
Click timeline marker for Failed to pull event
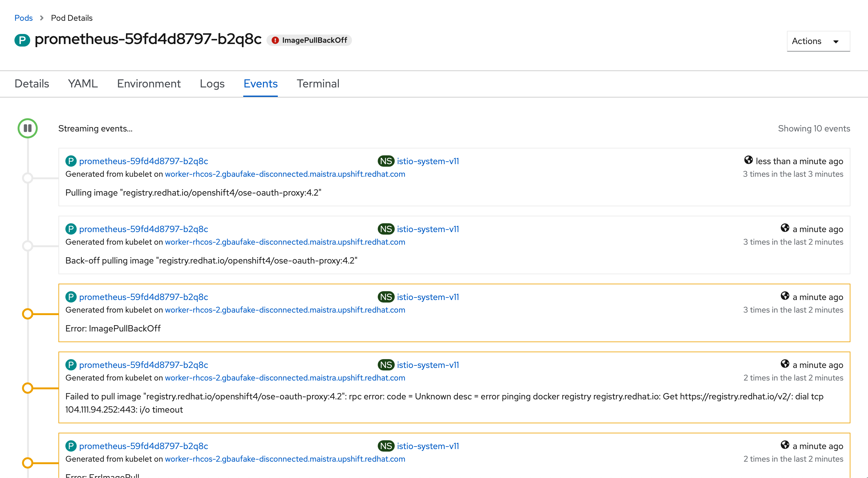pyautogui.click(x=28, y=388)
